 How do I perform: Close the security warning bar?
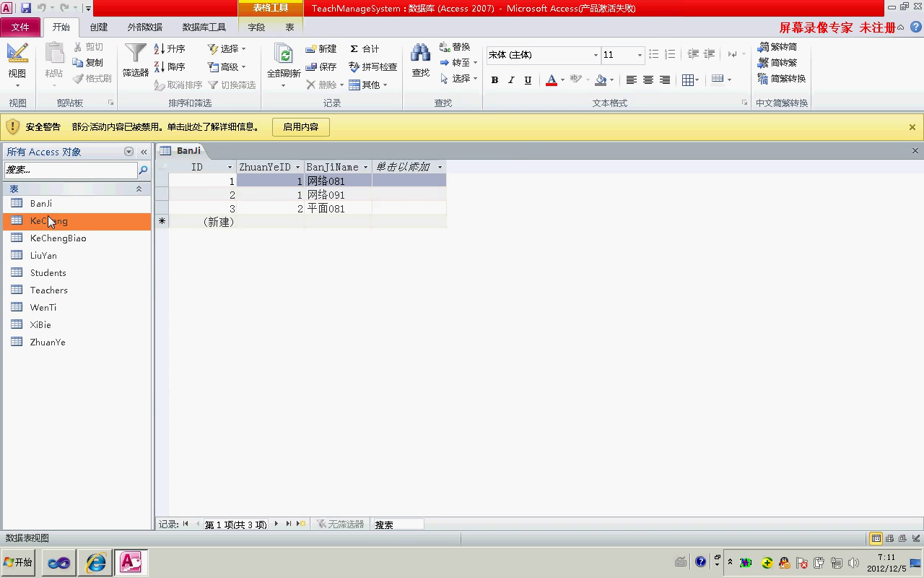pos(912,127)
